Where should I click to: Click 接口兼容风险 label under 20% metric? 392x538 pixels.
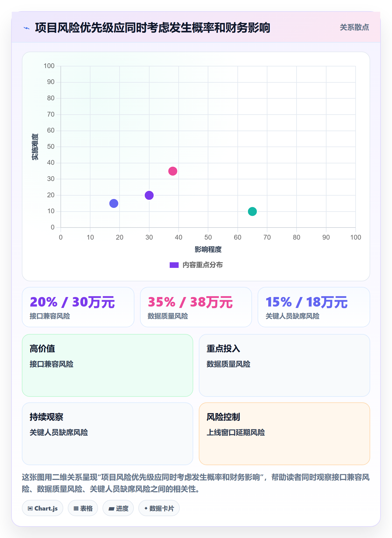(50, 316)
